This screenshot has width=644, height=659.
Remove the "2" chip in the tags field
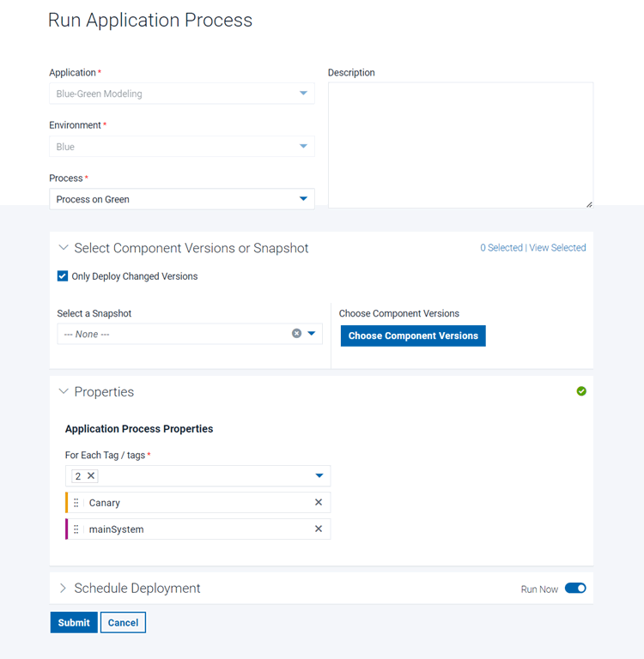[91, 476]
